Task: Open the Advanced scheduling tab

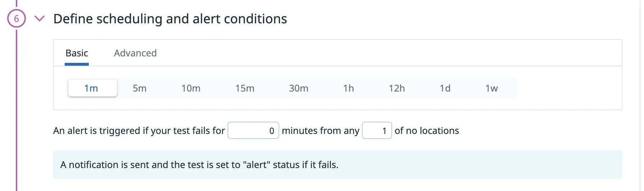Action: pyautogui.click(x=135, y=53)
